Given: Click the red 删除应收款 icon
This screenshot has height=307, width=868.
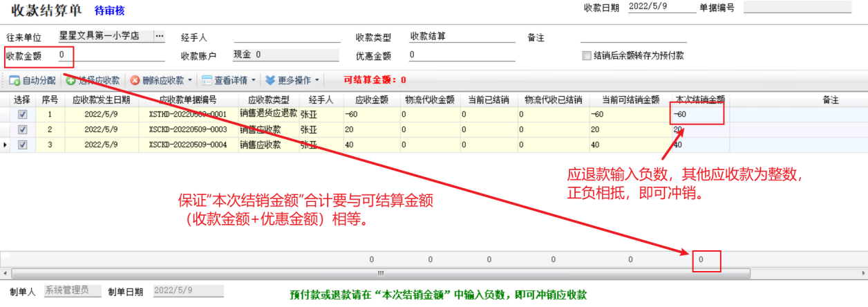Looking at the screenshot, I should (x=135, y=80).
